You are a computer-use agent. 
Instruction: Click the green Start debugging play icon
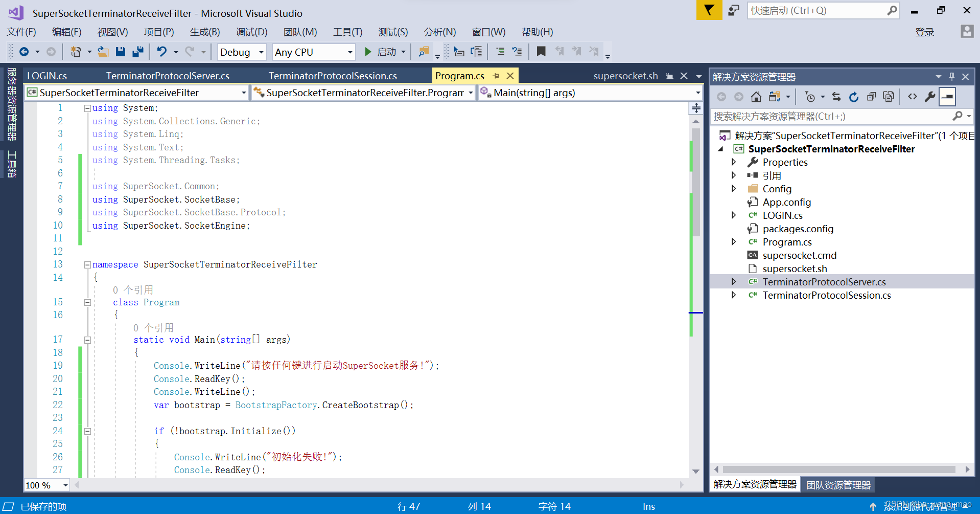pos(368,52)
